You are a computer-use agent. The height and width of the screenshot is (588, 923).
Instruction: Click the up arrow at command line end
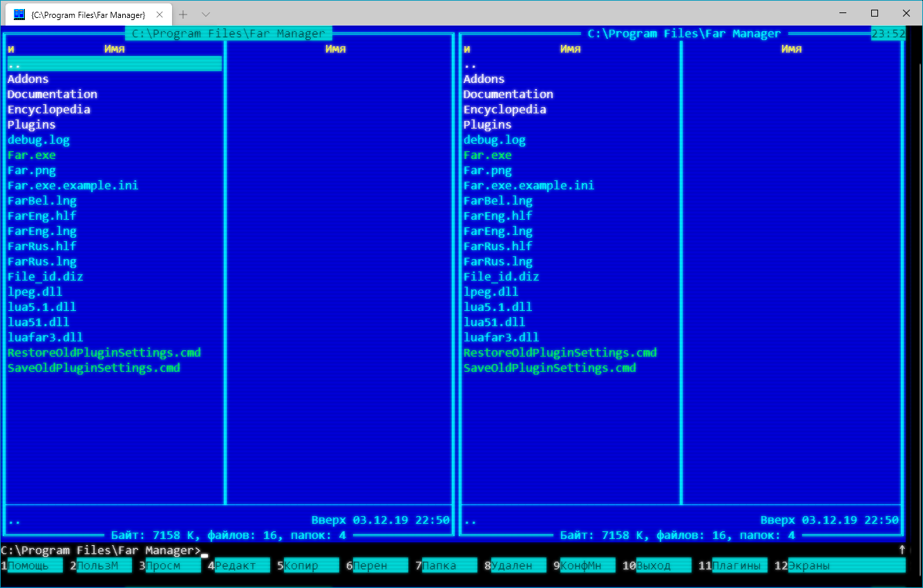pyautogui.click(x=902, y=550)
